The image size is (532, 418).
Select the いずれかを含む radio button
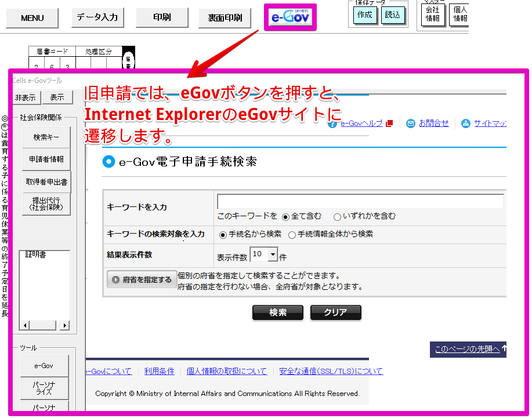tap(337, 217)
